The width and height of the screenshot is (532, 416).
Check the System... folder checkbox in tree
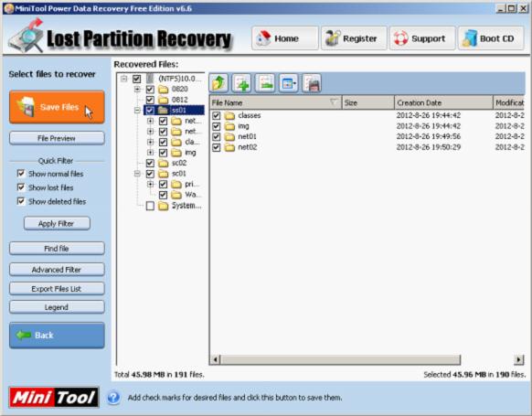150,206
